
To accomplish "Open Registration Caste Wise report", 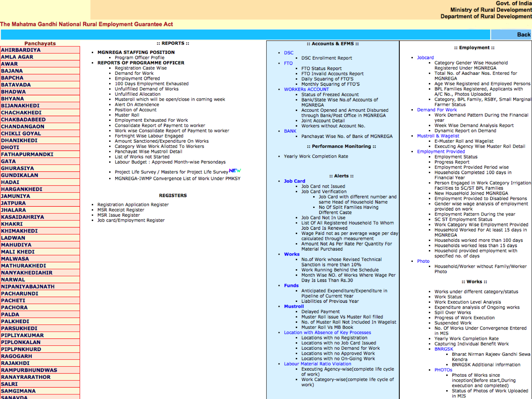I will pos(140,68).
